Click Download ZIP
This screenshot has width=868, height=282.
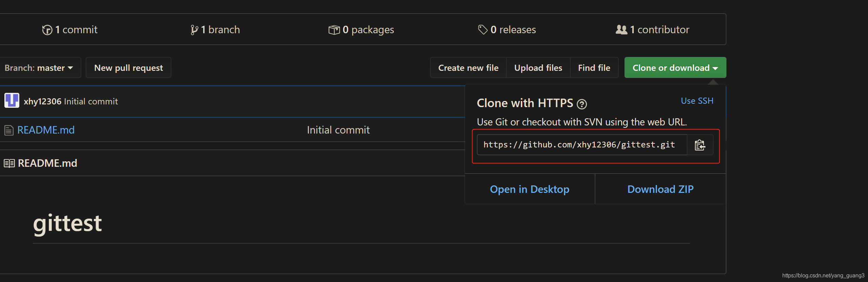pyautogui.click(x=660, y=189)
